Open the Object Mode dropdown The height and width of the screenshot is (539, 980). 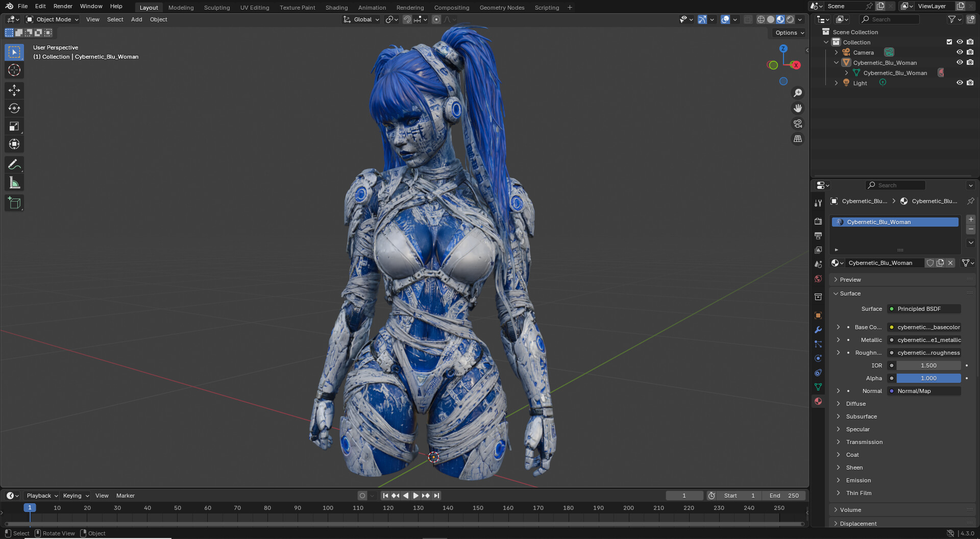[53, 19]
